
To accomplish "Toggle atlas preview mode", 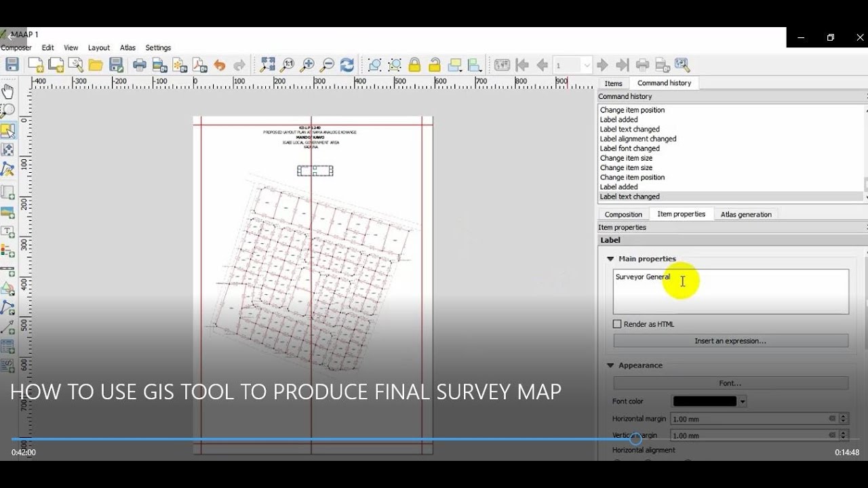I will (502, 65).
